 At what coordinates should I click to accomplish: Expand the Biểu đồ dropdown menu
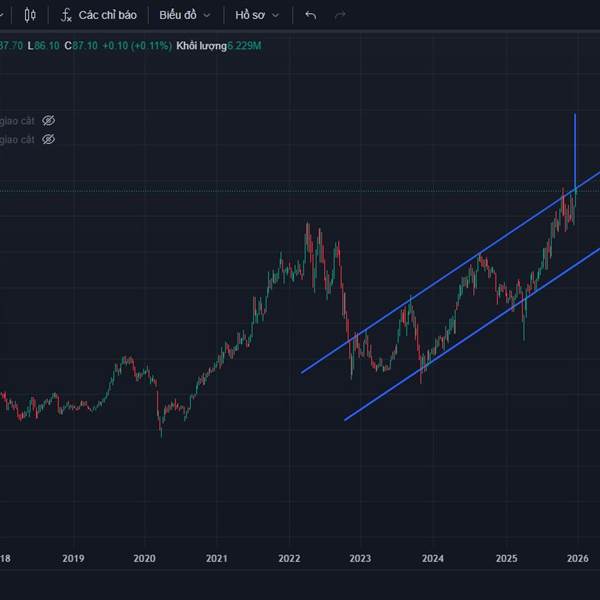pos(185,15)
